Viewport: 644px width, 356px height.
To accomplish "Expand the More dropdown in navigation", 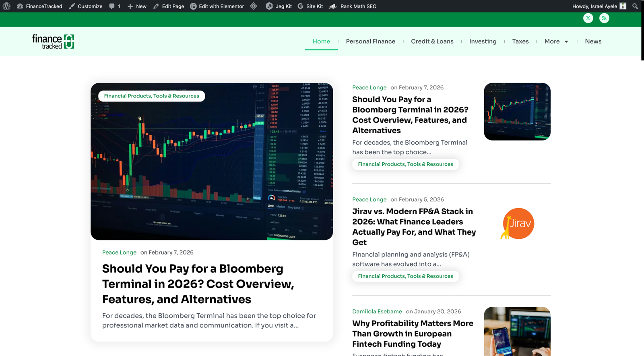I will click(556, 41).
